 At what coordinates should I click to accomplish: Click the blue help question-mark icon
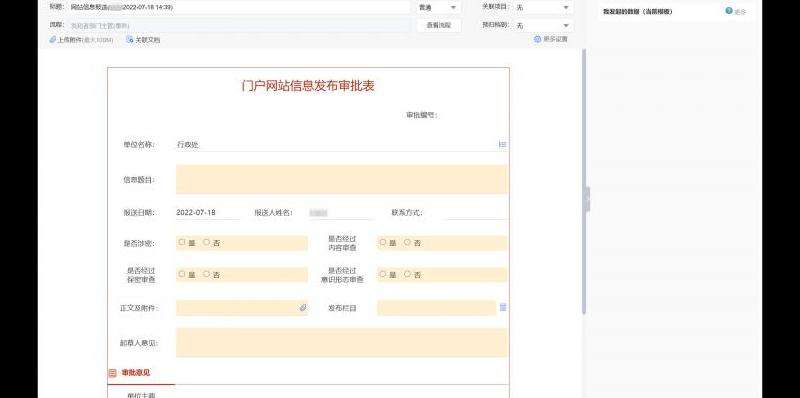729,11
